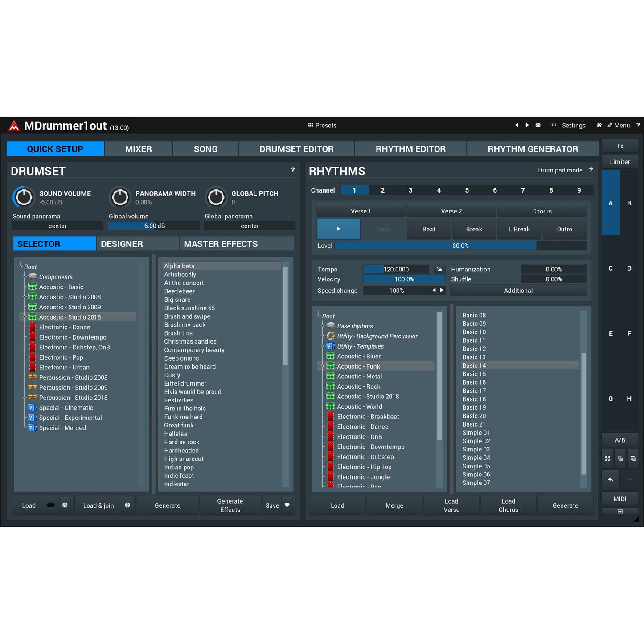Viewport: 644px width, 644px height.
Task: Click the copy icon under the A/B button
Action: (x=620, y=458)
